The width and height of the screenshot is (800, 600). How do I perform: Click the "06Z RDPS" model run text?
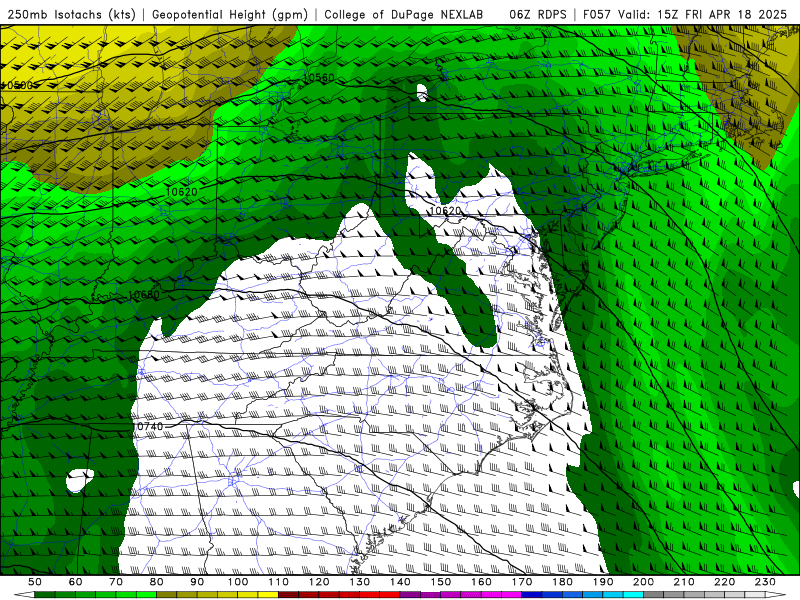tap(538, 15)
